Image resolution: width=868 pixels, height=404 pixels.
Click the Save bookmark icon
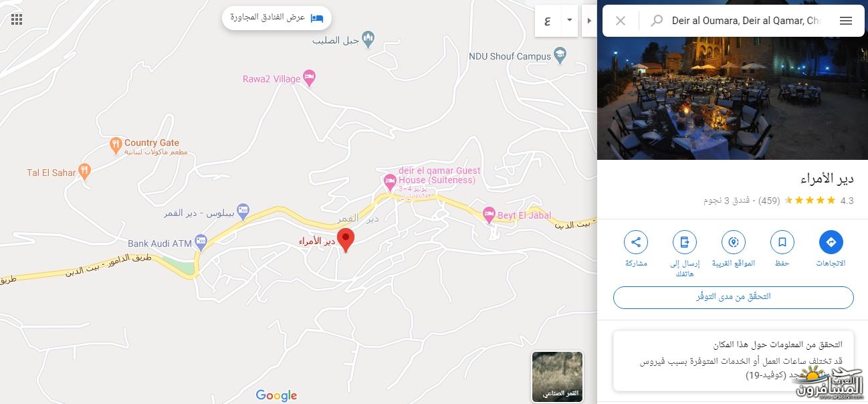pos(782,242)
